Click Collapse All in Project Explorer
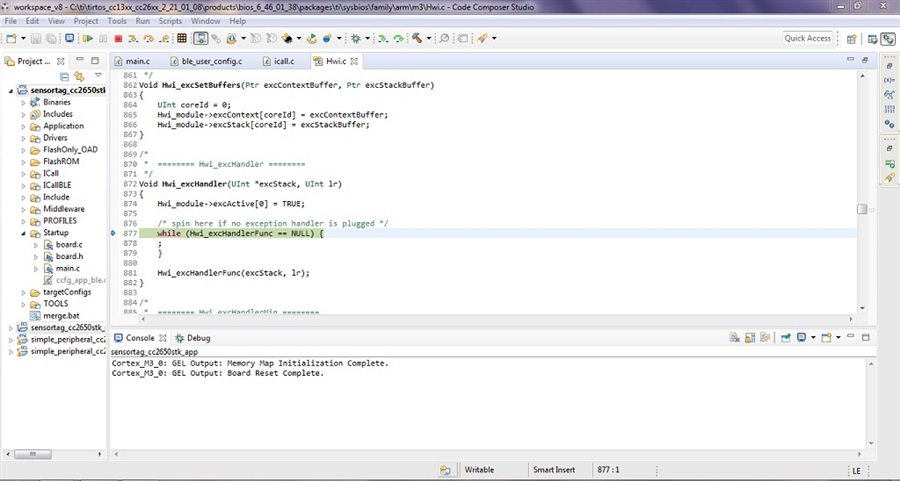900x481 pixels. pos(64,76)
